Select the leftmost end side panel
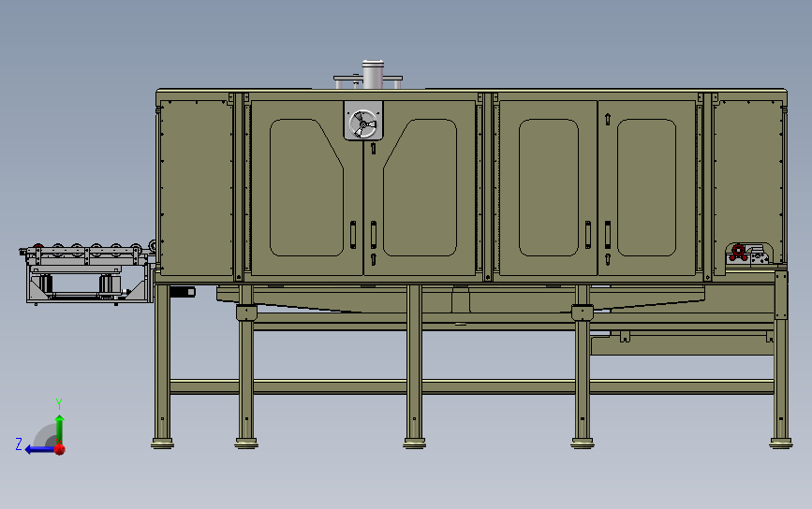Screen dimensions: 812x509 tap(197, 187)
